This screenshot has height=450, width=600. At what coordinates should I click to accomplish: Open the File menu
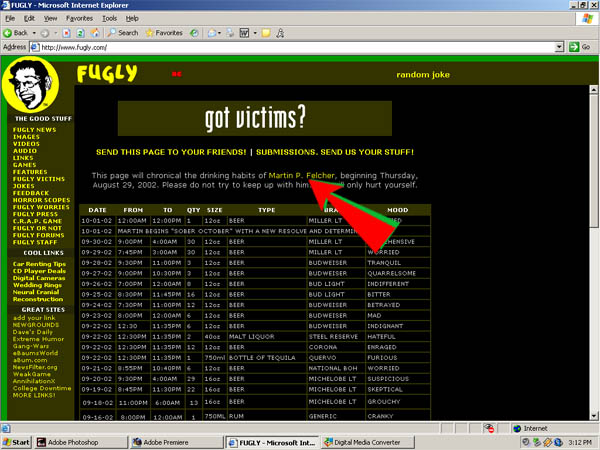(x=10, y=18)
